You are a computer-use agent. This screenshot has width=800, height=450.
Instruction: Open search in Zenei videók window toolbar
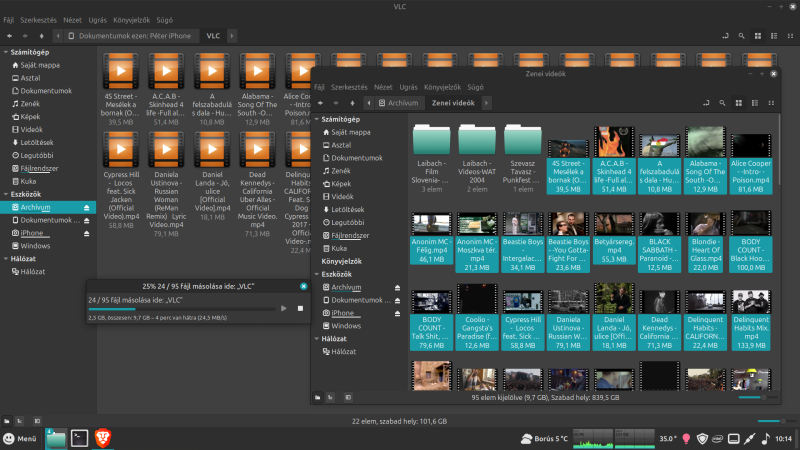722,103
